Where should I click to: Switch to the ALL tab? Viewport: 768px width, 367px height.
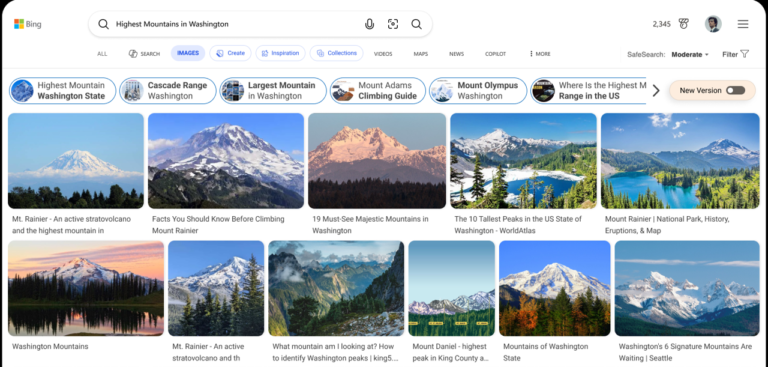102,54
